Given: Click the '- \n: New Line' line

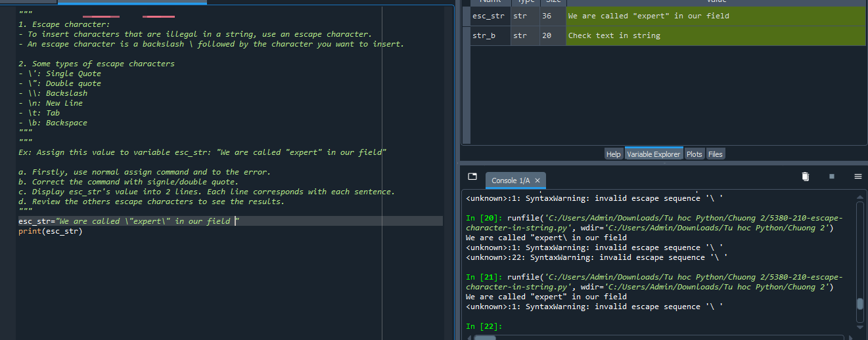Looking at the screenshot, I should tap(51, 103).
